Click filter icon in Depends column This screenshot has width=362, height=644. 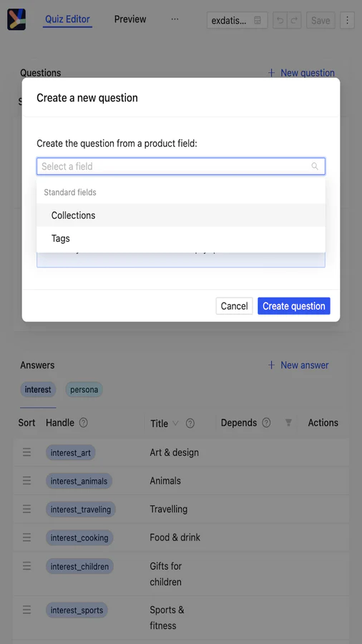point(288,423)
